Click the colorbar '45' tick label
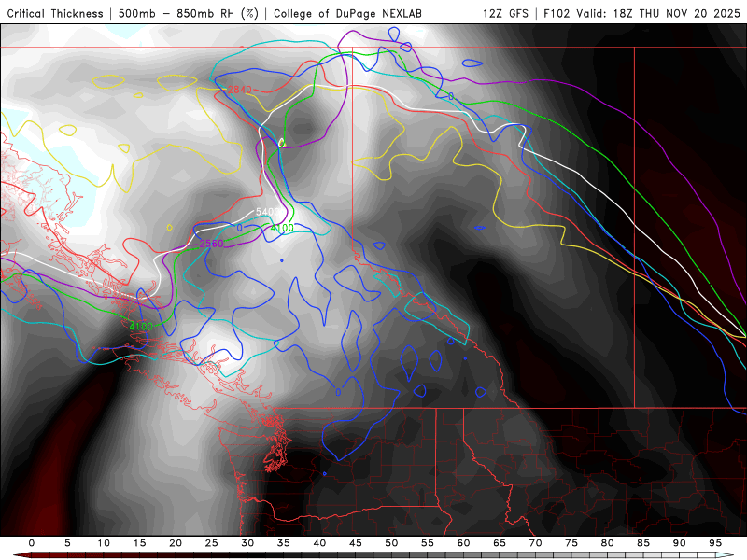The width and height of the screenshot is (747, 560). [356, 543]
